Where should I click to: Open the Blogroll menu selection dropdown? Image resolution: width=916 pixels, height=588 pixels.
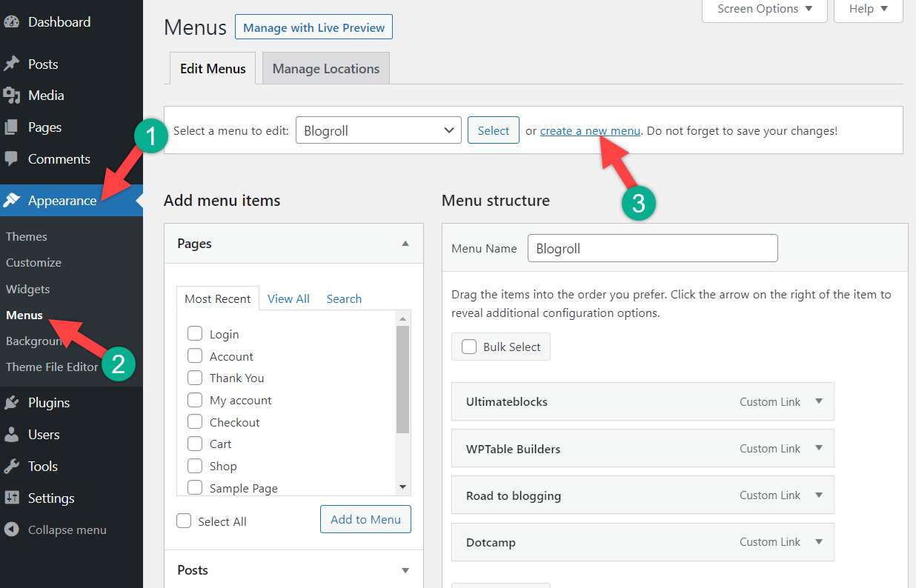click(378, 130)
